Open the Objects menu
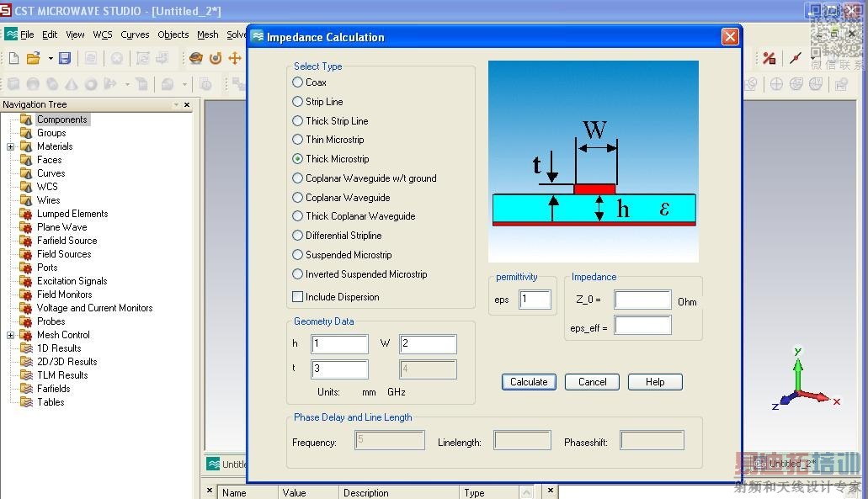 [x=173, y=35]
